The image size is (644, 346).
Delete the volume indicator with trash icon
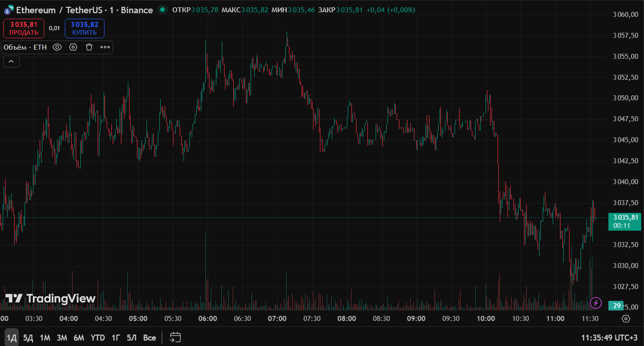tap(89, 47)
